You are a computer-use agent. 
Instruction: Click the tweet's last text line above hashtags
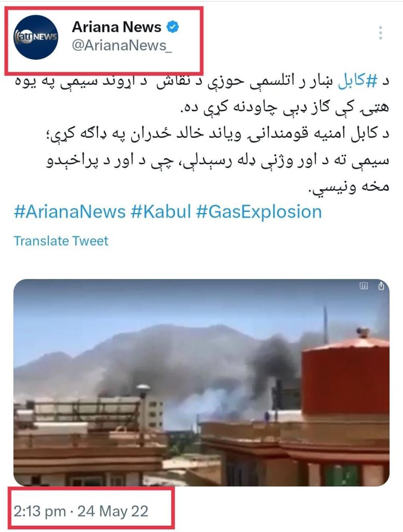(348, 188)
